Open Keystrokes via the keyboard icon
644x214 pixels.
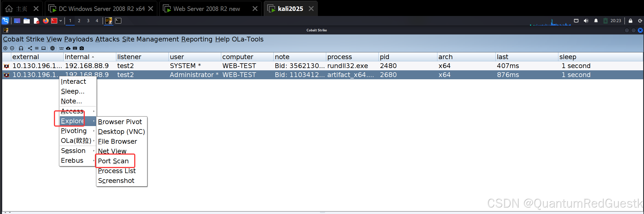(x=75, y=48)
